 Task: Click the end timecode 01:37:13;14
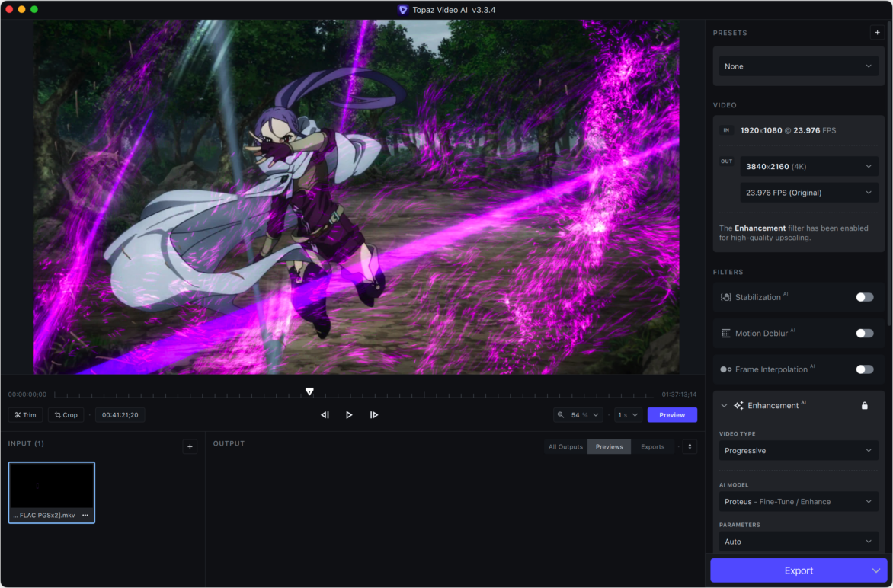click(x=679, y=395)
